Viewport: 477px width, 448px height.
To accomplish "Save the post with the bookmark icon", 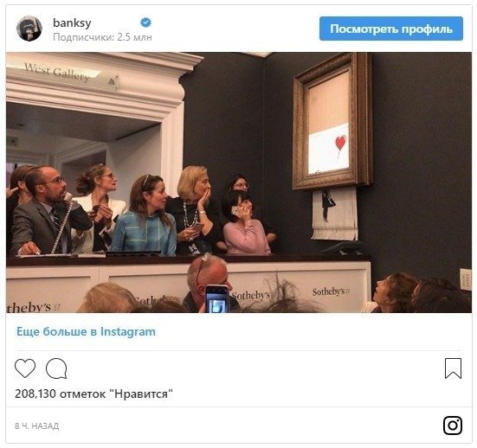I will (453, 368).
